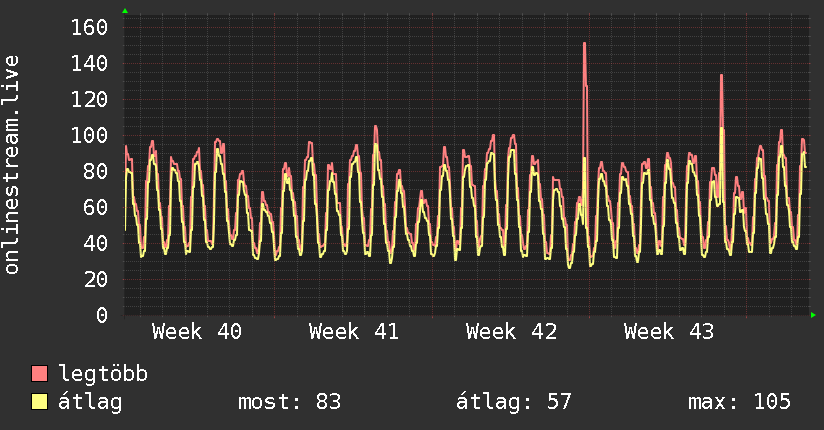824x430 pixels.
Task: Click the 40 y-axis value
Action: [x=95, y=243]
